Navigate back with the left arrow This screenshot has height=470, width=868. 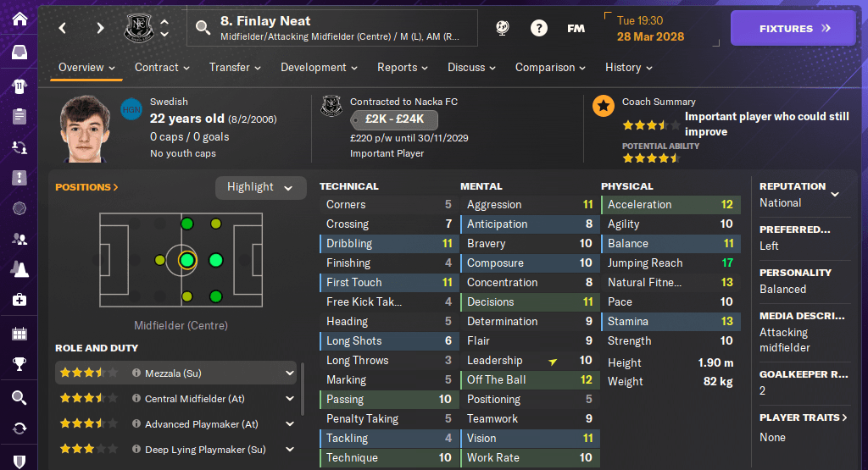63,28
